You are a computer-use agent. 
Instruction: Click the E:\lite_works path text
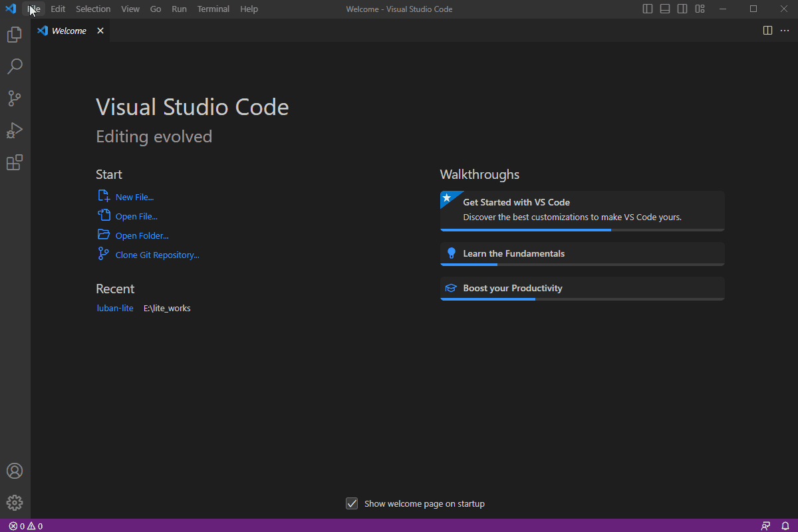point(167,308)
